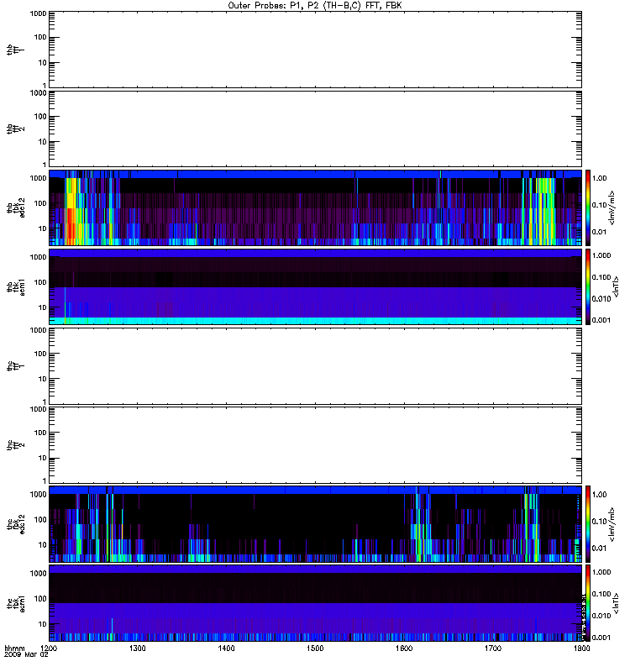Click the '0.100' value on thb scm1 color bar

(x=601, y=277)
